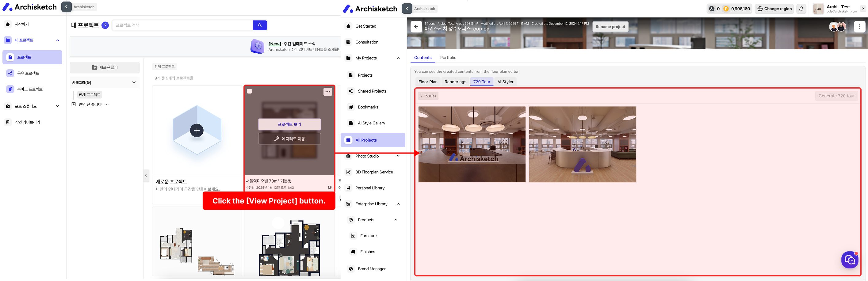
Task: Collapse the 카테고리(들) panel
Action: [134, 82]
